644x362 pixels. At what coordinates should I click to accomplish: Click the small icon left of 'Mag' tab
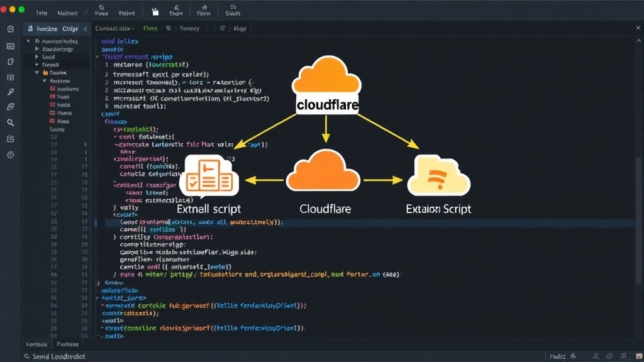(223, 28)
